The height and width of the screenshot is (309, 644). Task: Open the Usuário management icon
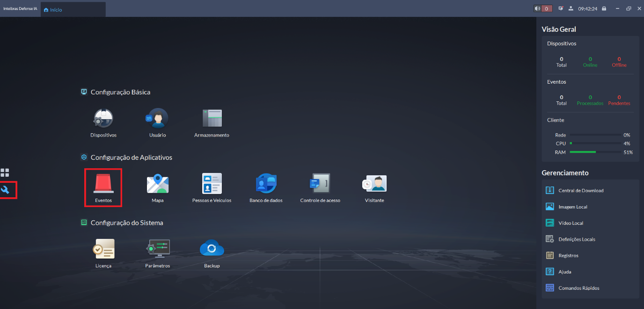(157, 118)
